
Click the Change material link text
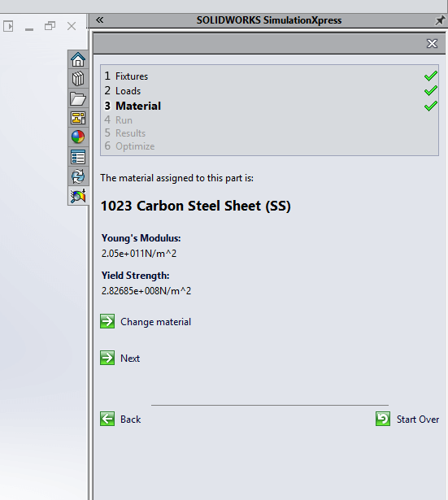pyautogui.click(x=155, y=322)
